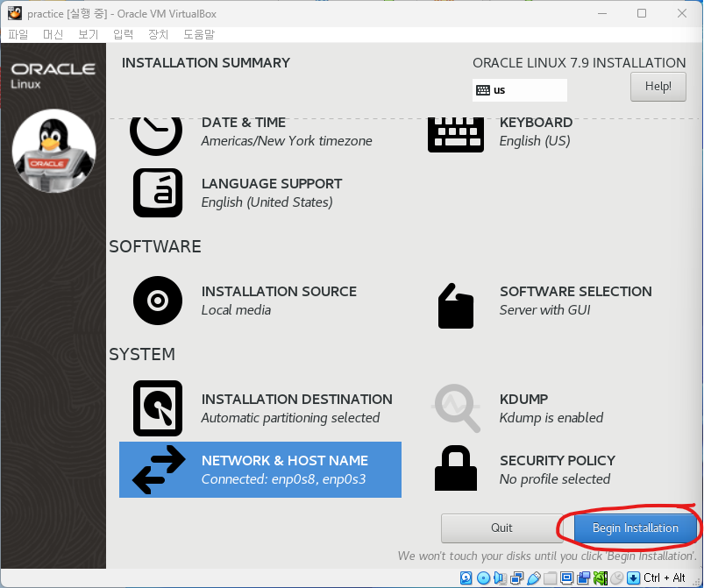Viewport: 704px width, 588px height.
Task: Click the audio status icon
Action: pyautogui.click(x=500, y=577)
